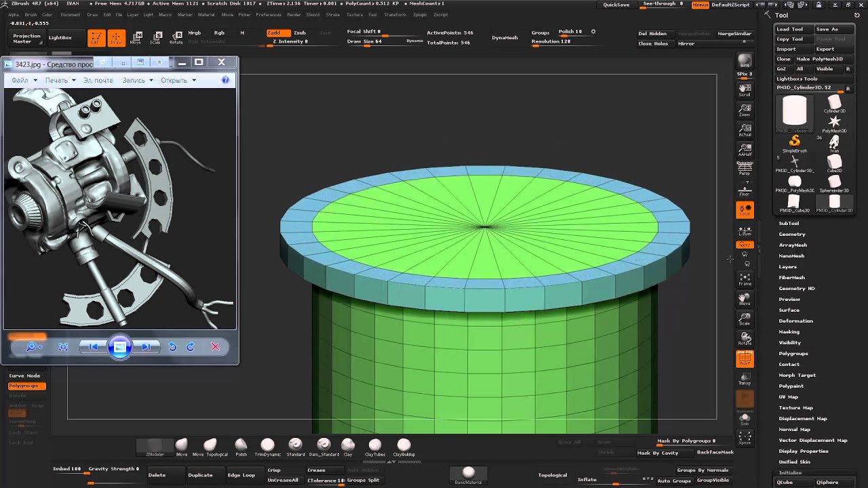Click the Zoom canvas icon
Screen dimensions: 868x488
coord(745,110)
